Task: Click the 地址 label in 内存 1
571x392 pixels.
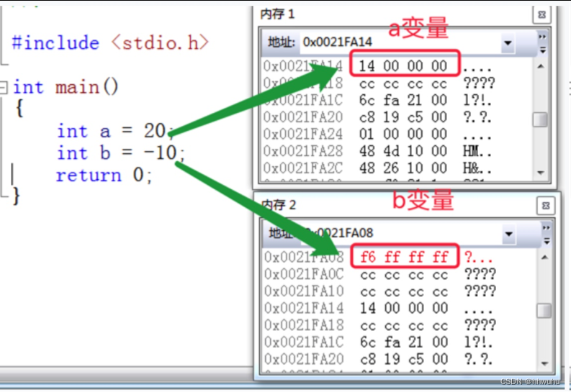Action: click(x=281, y=42)
